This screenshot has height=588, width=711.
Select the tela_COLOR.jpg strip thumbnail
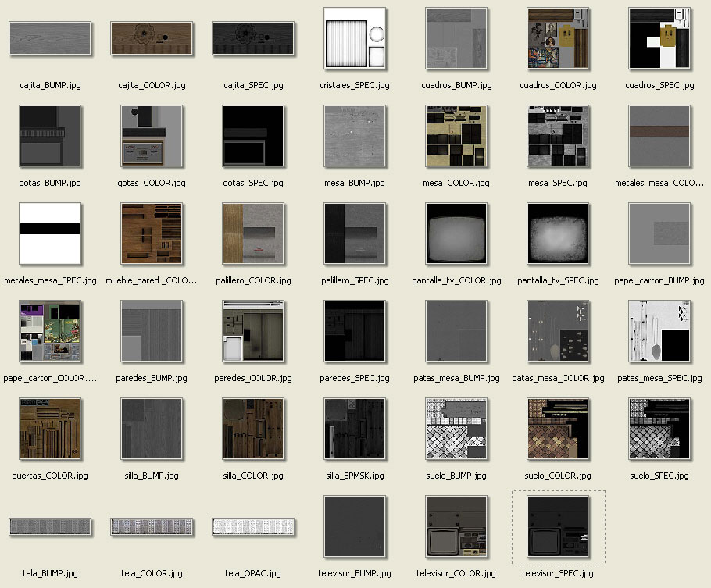click(x=152, y=526)
